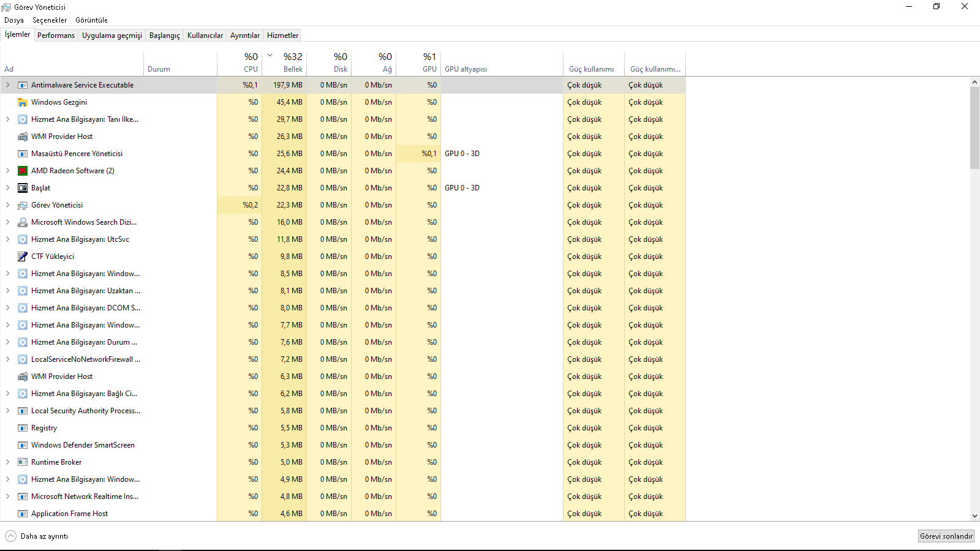Click the gear icon for Hizmet Ana Bilgisayarı: UtcSvc

[x=23, y=239]
